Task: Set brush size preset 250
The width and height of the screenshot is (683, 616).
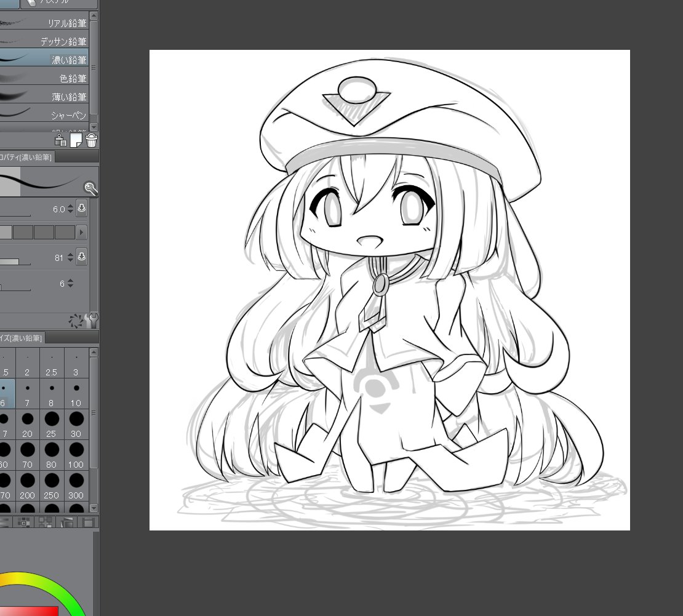Action: (x=52, y=486)
